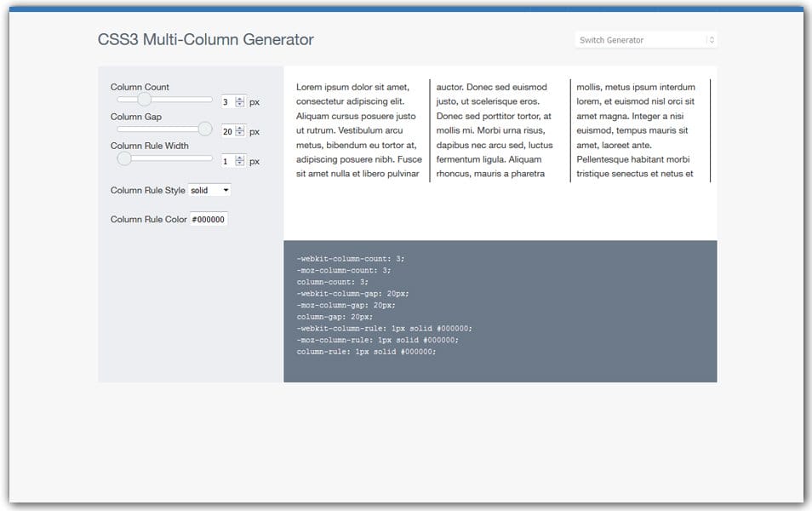Click the Column Rule Width slider handle
This screenshot has height=511, width=812.
124,158
